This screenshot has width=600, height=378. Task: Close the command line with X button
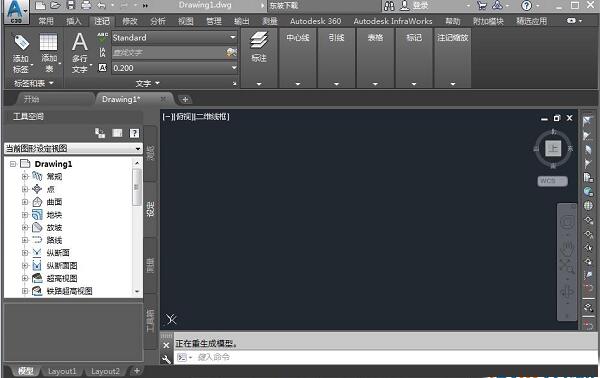point(166,345)
